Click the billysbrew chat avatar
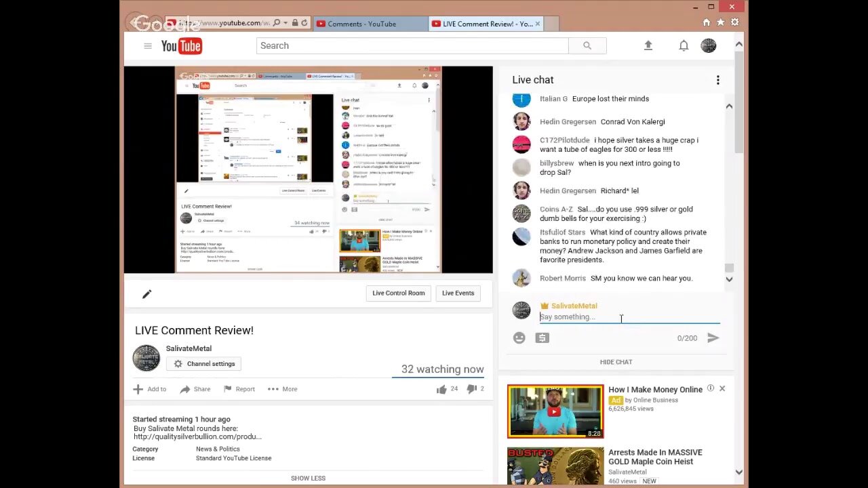This screenshot has width=868, height=488. click(521, 167)
